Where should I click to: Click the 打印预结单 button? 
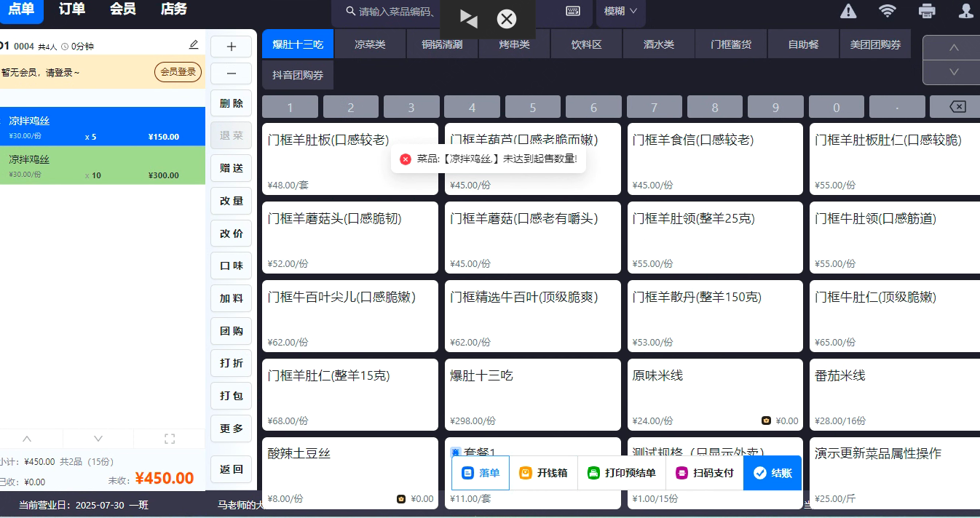622,473
